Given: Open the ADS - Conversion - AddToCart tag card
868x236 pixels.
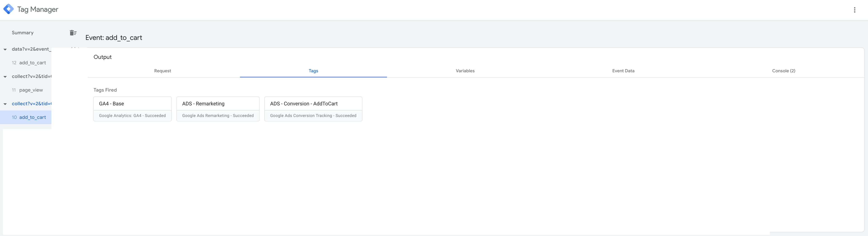Looking at the screenshot, I should pyautogui.click(x=313, y=109).
